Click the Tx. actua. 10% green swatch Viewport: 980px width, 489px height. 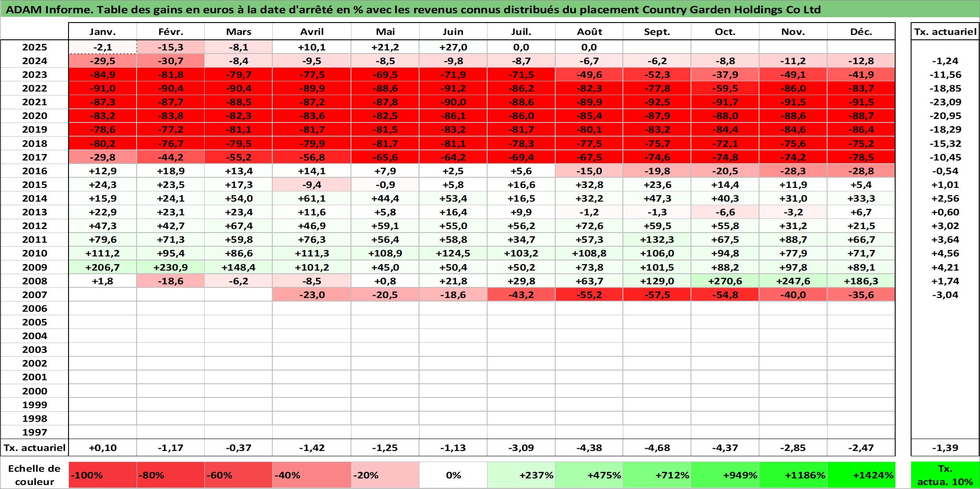945,475
